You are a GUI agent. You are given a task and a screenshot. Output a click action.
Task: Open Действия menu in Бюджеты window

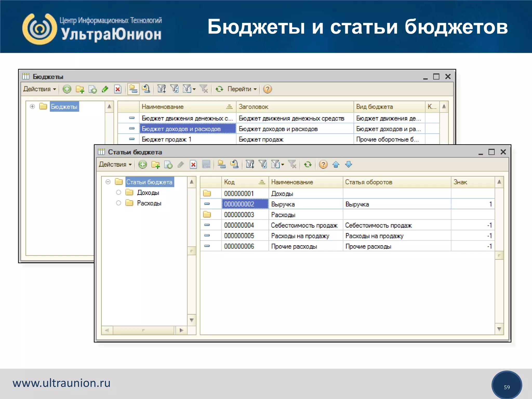click(39, 89)
